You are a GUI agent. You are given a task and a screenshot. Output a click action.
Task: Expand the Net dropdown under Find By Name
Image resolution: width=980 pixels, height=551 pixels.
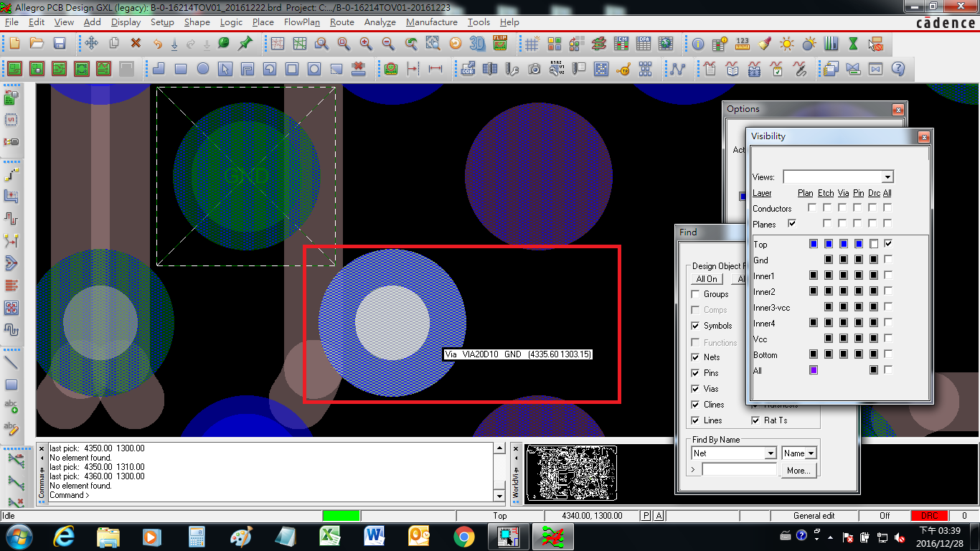[770, 453]
